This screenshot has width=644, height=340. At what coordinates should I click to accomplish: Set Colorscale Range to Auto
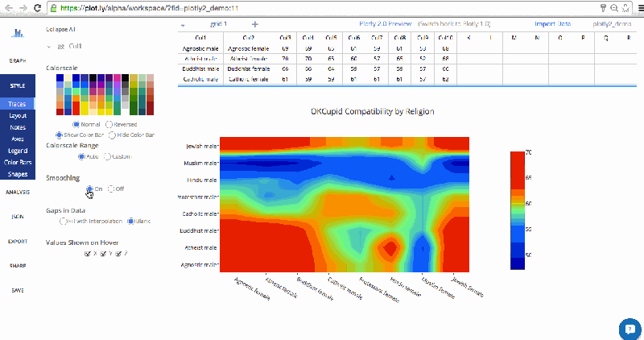pyautogui.click(x=81, y=156)
